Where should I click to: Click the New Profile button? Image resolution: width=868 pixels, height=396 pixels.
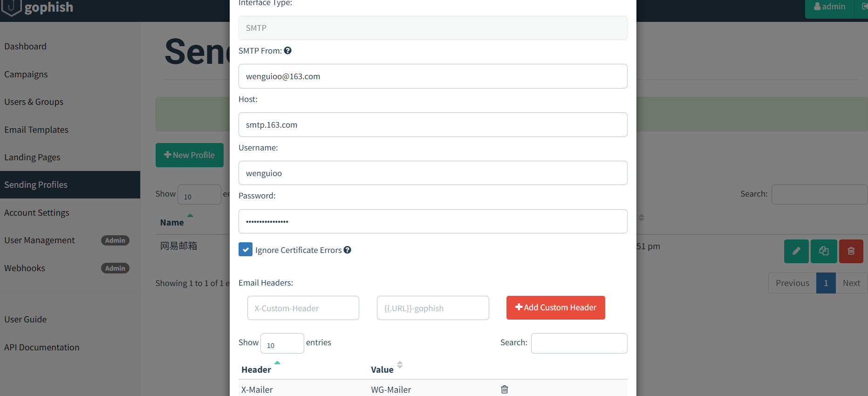(189, 155)
